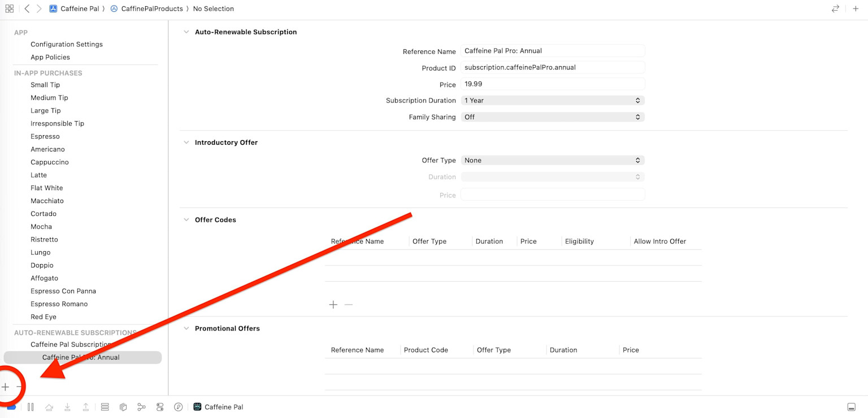
Task: Select the Affogato product
Action: 44,278
